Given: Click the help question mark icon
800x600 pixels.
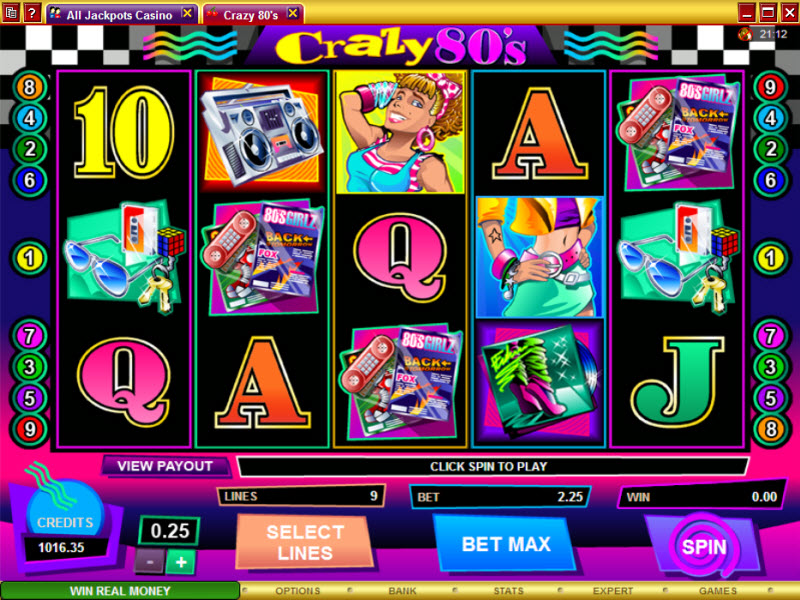Looking at the screenshot, I should pos(32,12).
